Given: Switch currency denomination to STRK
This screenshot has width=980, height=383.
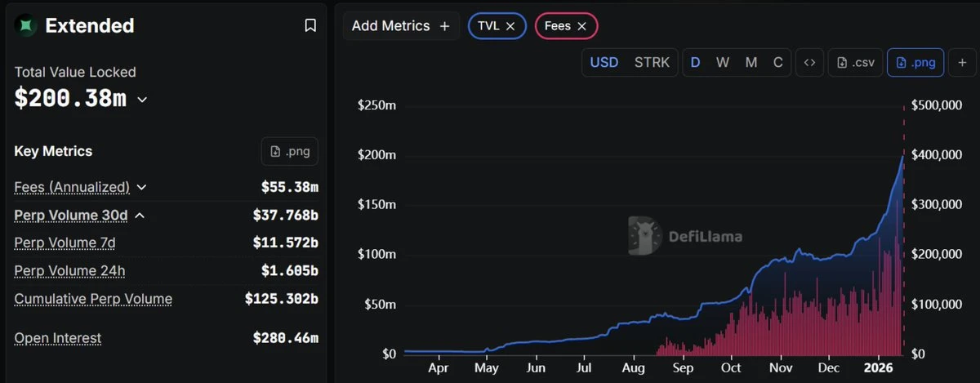Looking at the screenshot, I should pos(652,63).
